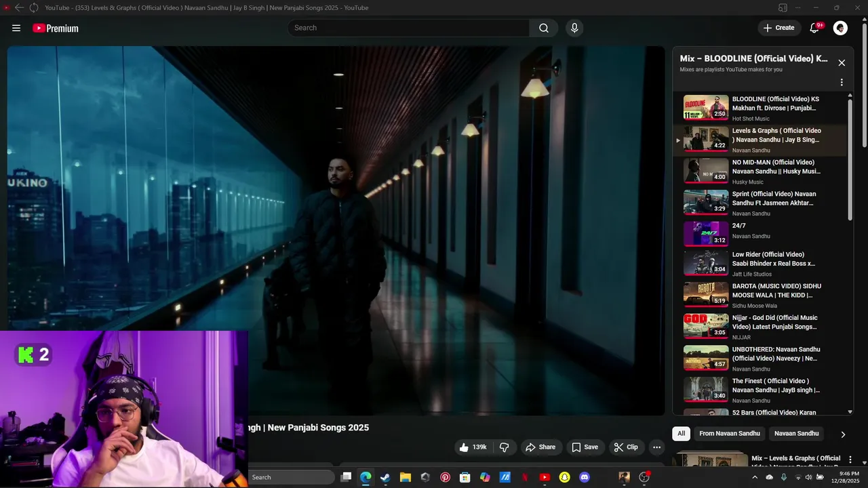The height and width of the screenshot is (488, 868).
Task: Start voice search with microphone
Action: [x=574, y=28]
